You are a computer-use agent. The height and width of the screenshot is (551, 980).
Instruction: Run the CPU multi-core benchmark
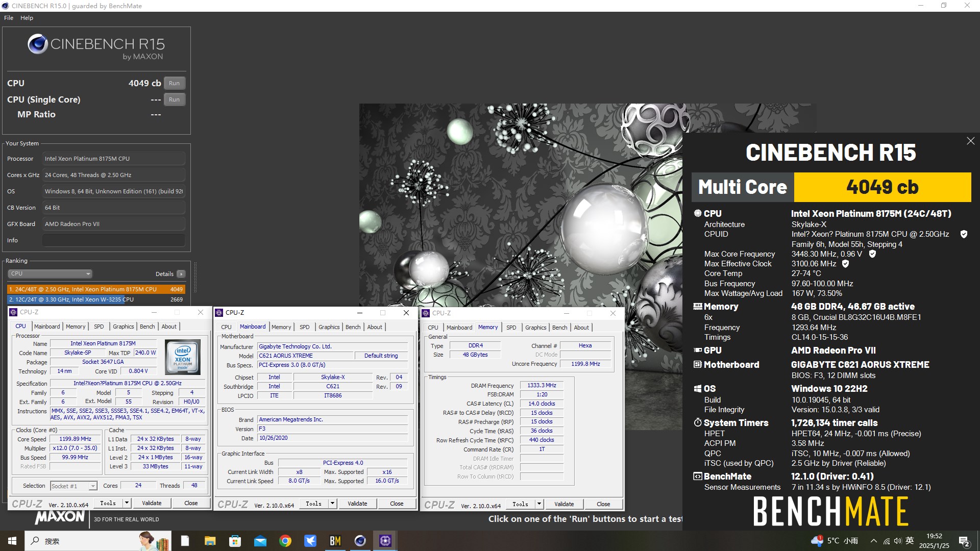coord(174,83)
